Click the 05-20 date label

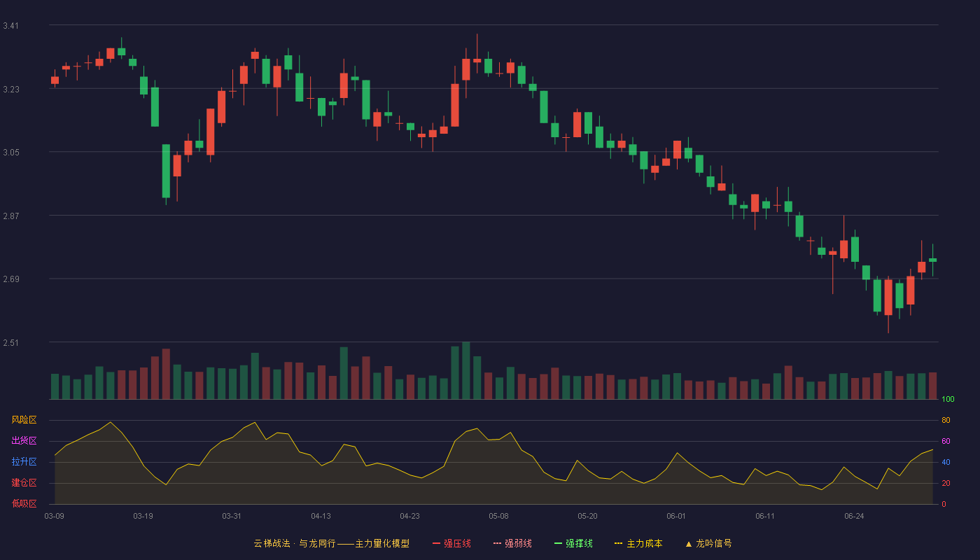[x=588, y=516]
